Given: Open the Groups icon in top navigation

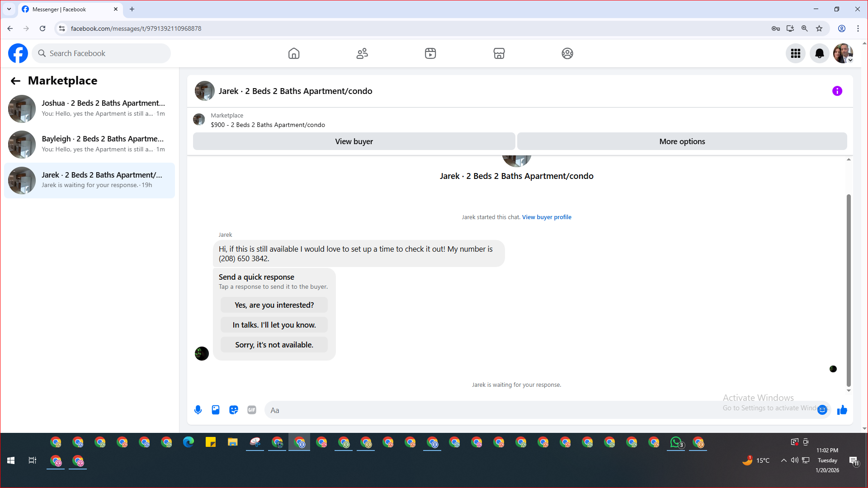Looking at the screenshot, I should pyautogui.click(x=567, y=53).
